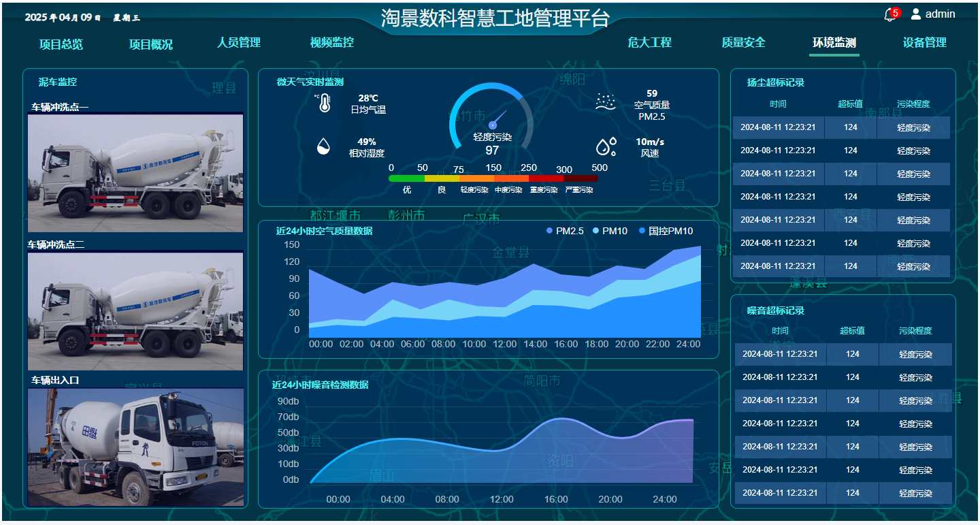Click the date 2025年04月09日 in header

pyautogui.click(x=63, y=18)
